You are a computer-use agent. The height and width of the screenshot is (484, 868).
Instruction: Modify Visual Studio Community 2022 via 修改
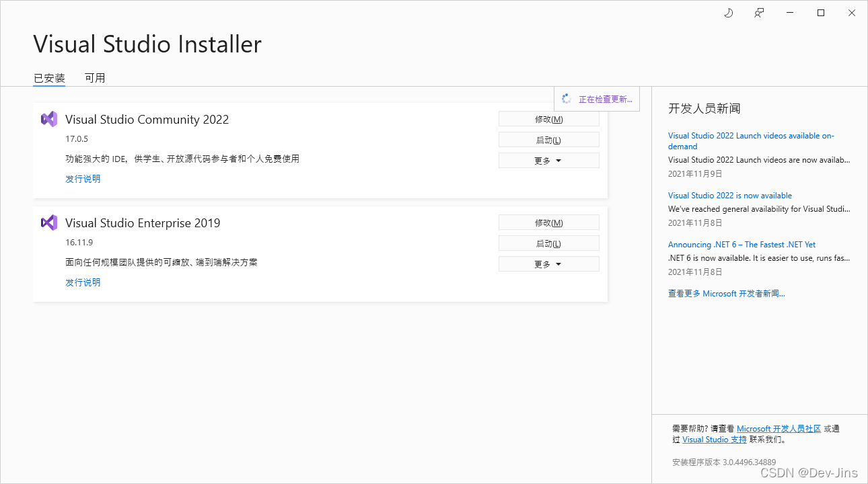(548, 119)
